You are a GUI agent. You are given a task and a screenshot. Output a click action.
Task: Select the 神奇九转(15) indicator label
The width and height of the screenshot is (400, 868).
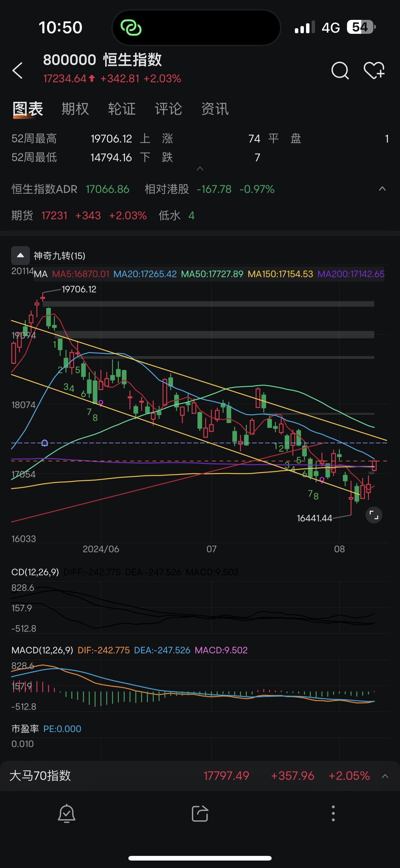click(x=59, y=256)
